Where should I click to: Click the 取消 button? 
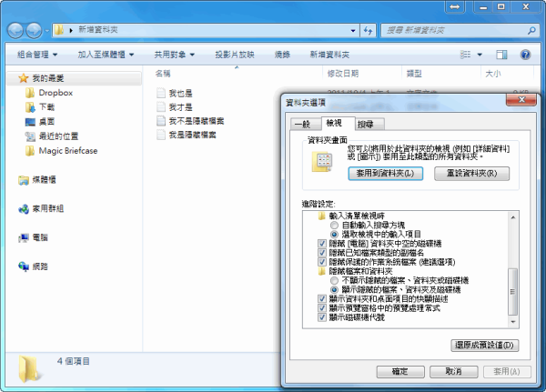click(453, 372)
